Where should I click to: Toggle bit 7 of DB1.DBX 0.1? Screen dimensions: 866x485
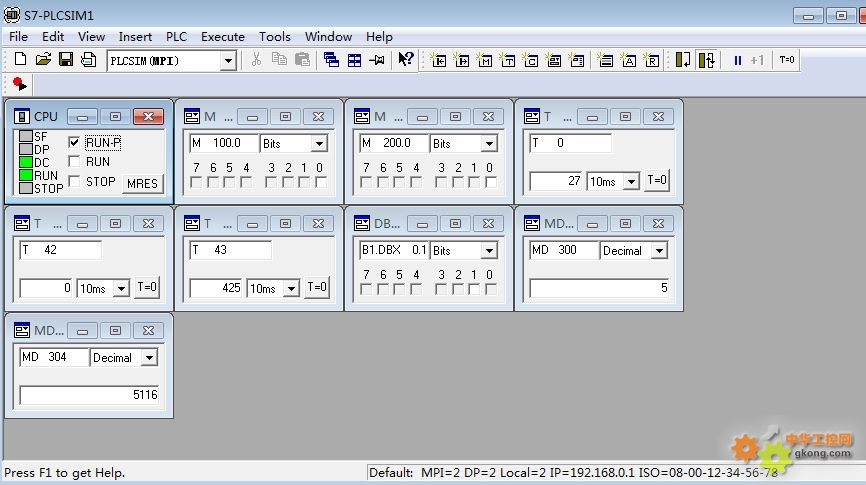366,289
